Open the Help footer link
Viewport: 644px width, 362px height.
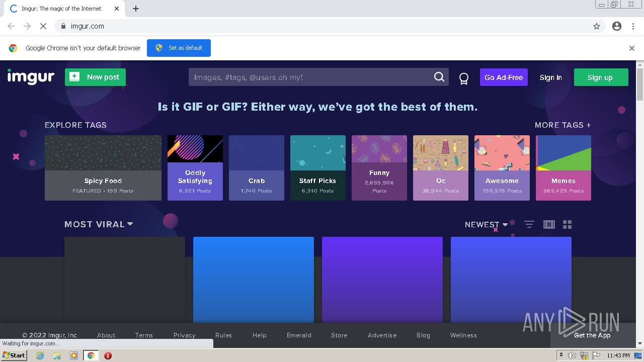coord(259,335)
